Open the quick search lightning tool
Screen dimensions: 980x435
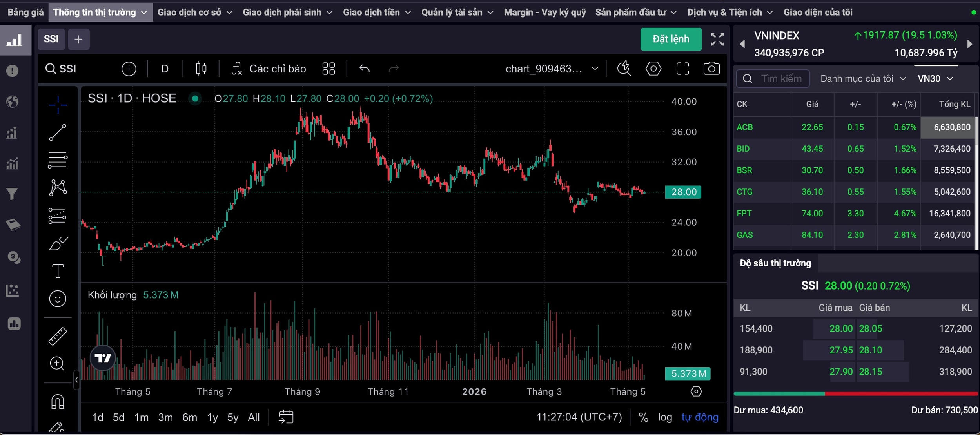tap(624, 69)
